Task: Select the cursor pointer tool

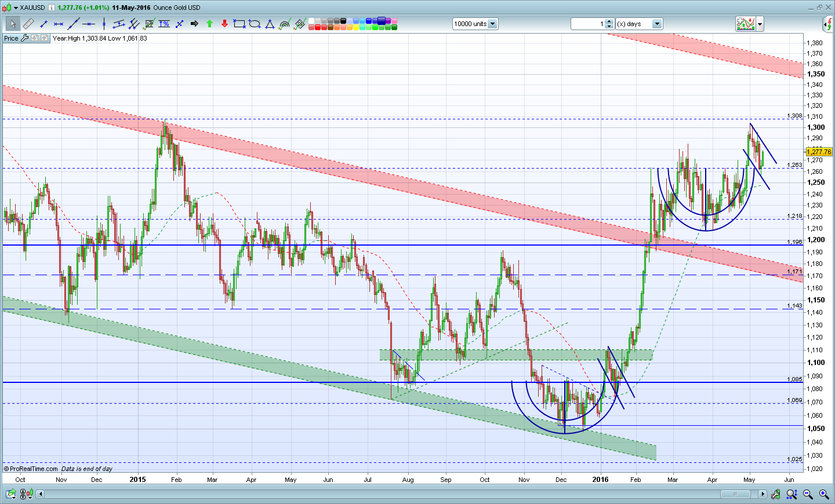Action: pyautogui.click(x=13, y=24)
